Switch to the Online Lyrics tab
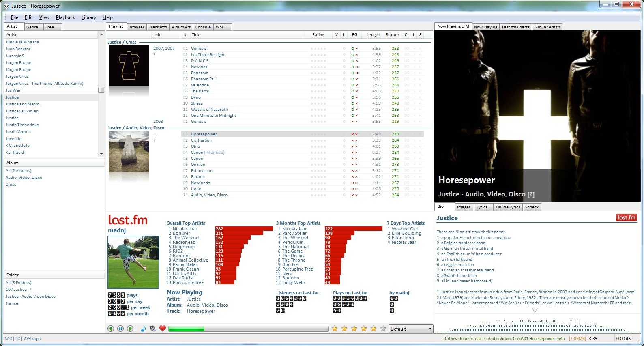Image resolution: width=644 pixels, height=346 pixels. pos(508,207)
